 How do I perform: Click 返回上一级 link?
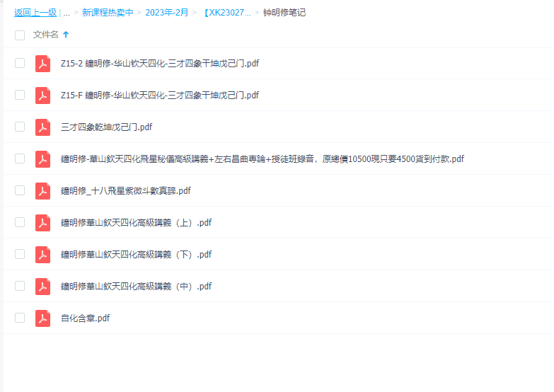click(x=35, y=13)
